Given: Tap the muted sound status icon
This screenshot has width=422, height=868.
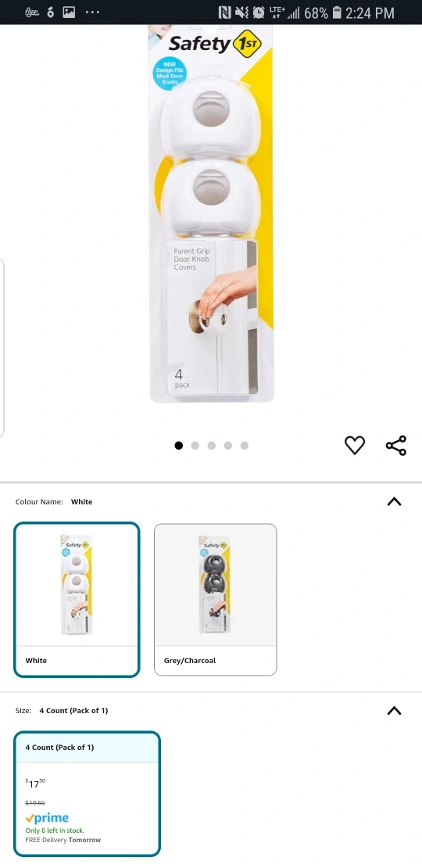Looking at the screenshot, I should 241,13.
